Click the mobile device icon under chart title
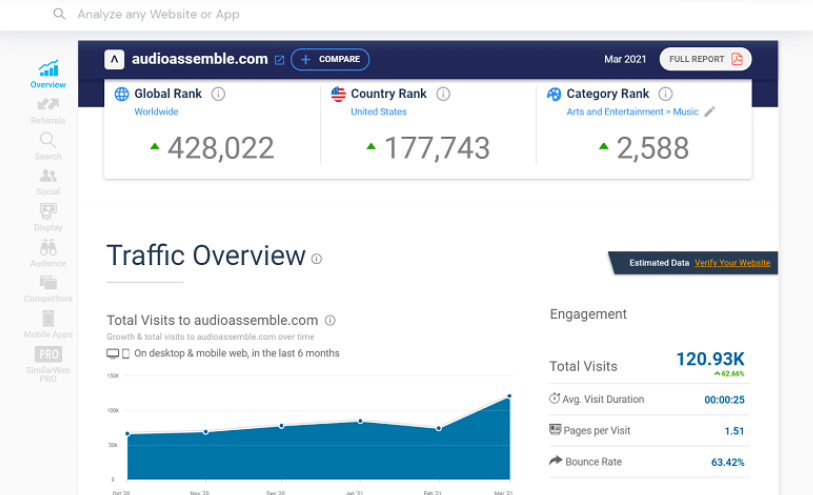 click(125, 353)
